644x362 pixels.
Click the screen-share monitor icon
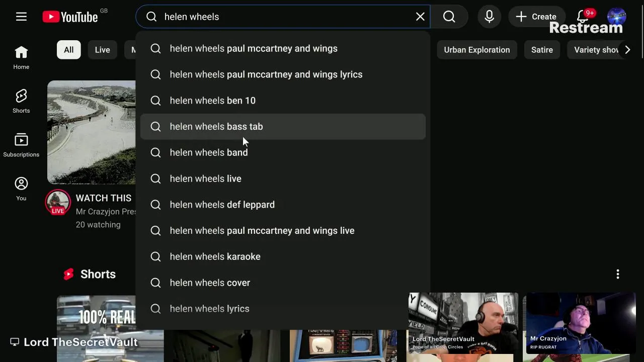(15, 342)
